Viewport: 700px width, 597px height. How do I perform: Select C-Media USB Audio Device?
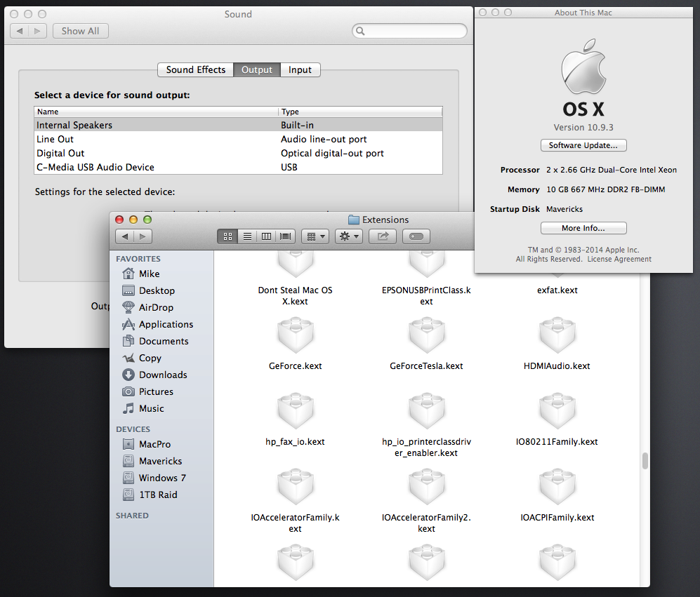coord(238,167)
